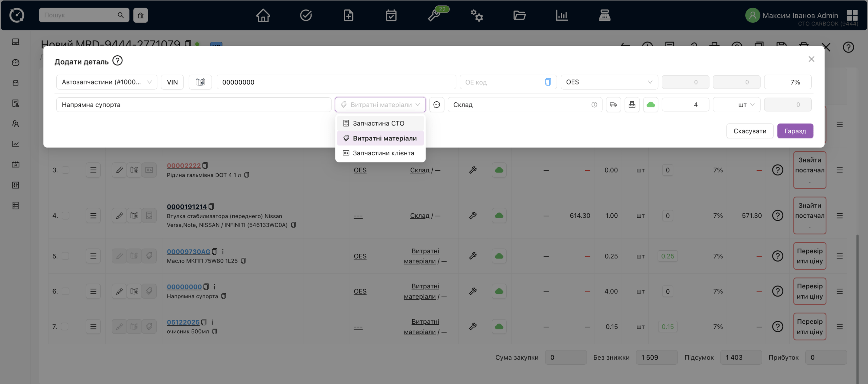The height and width of the screenshot is (384, 868).
Task: Open the bar chart reports icon
Action: click(x=561, y=15)
